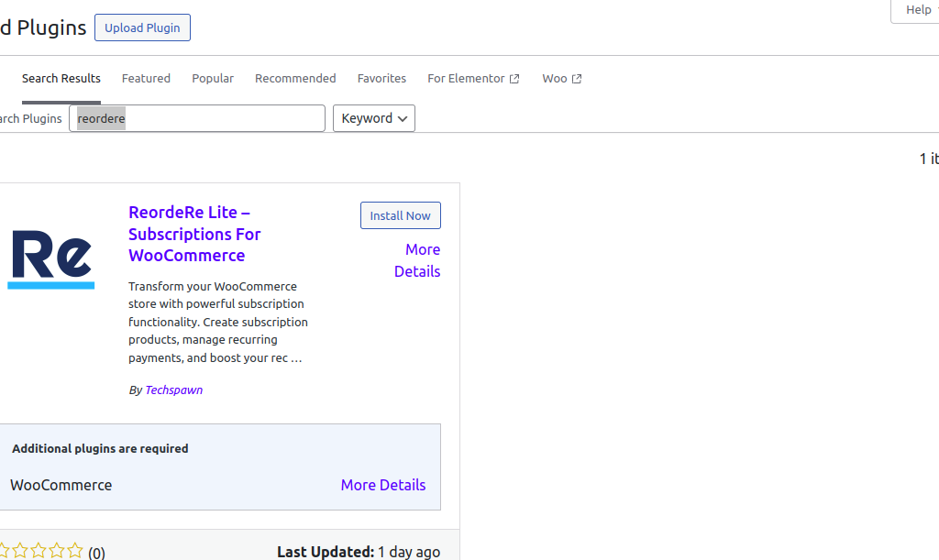Visit the Techspawn author link
The image size is (939, 560).
[x=173, y=390]
